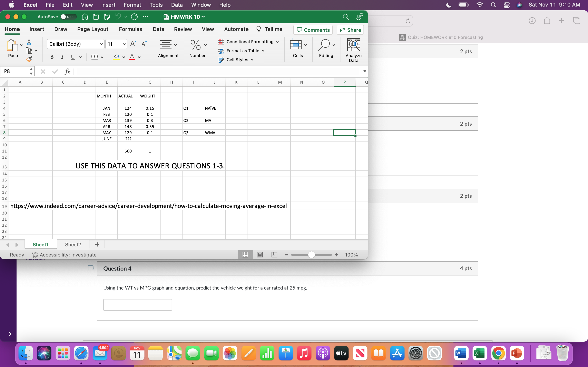
Task: Click the Question 4 answer field
Action: coord(138,305)
